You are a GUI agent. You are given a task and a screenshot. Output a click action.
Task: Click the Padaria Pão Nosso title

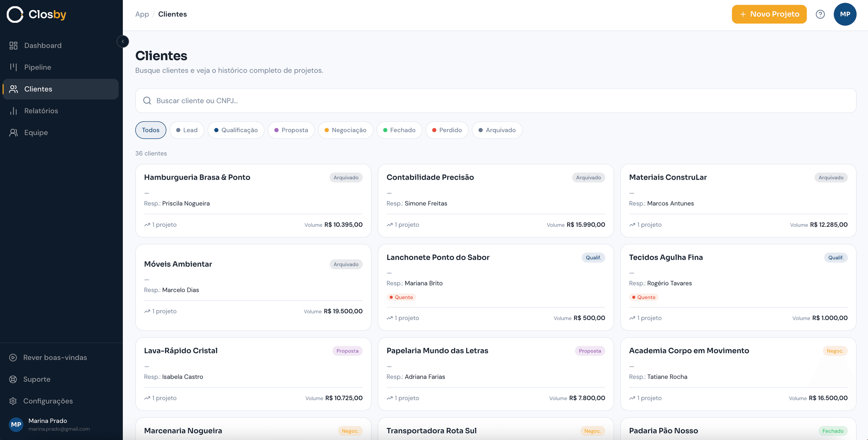pyautogui.click(x=663, y=431)
